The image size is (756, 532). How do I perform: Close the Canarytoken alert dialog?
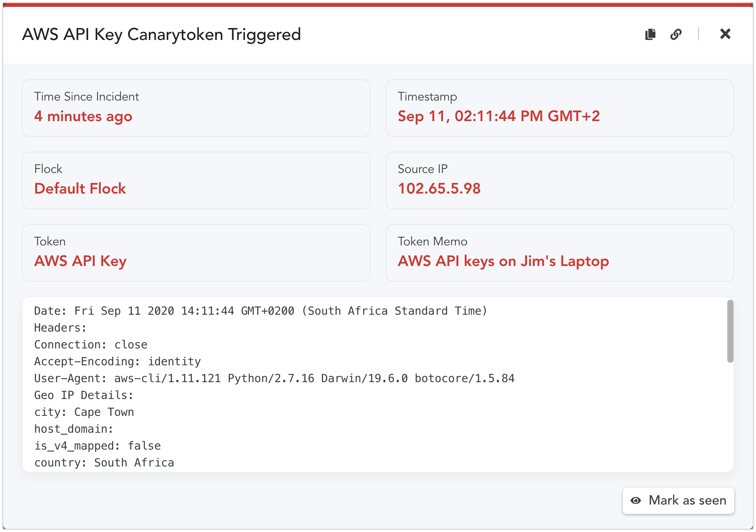[725, 34]
